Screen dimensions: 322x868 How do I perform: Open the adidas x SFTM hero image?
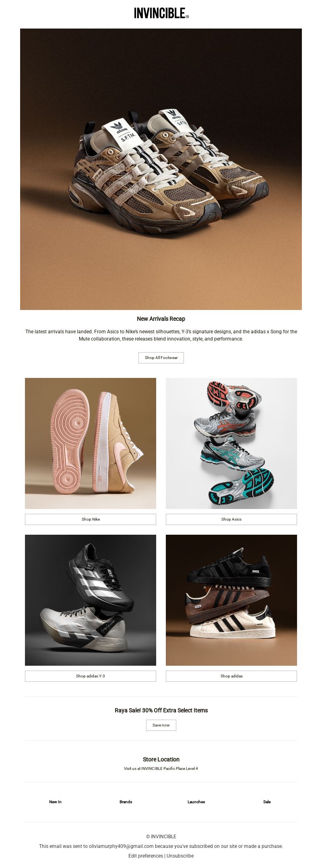click(x=161, y=169)
